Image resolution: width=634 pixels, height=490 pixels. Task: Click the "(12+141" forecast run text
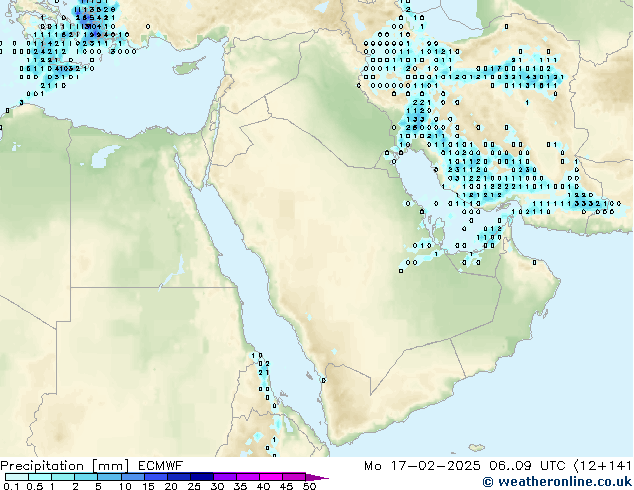point(602,466)
